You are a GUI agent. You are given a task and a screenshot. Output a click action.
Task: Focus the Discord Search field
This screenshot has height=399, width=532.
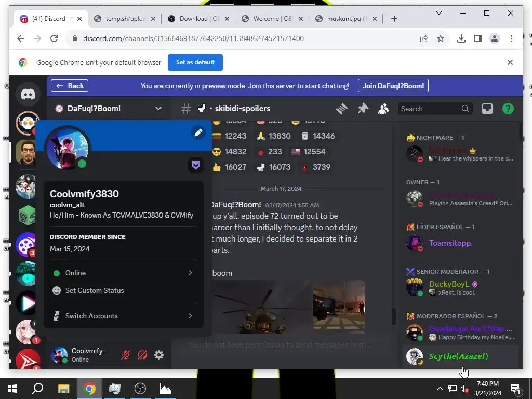pyautogui.click(x=435, y=109)
